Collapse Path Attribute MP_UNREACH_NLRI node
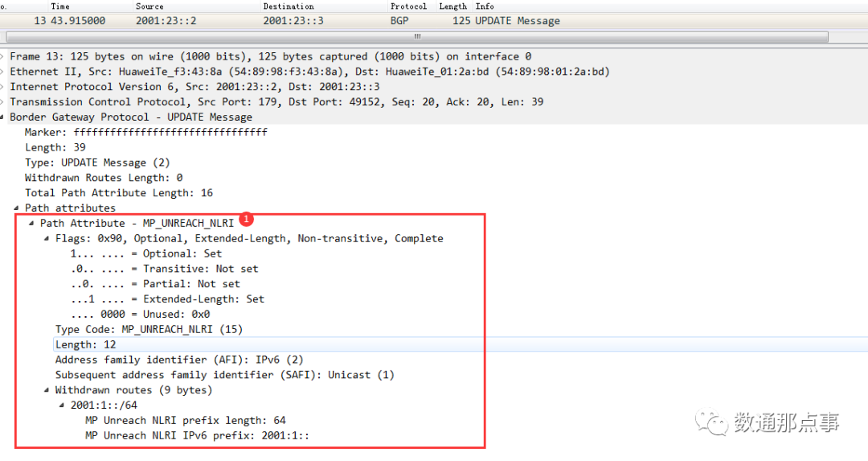868x461 pixels. coord(31,224)
